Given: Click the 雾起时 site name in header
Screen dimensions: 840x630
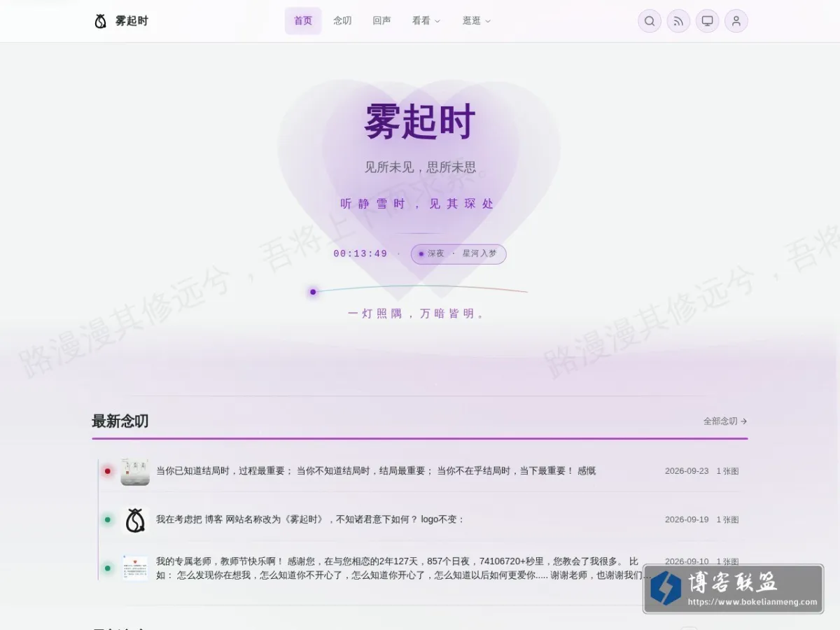Looking at the screenshot, I should pyautogui.click(x=132, y=21).
